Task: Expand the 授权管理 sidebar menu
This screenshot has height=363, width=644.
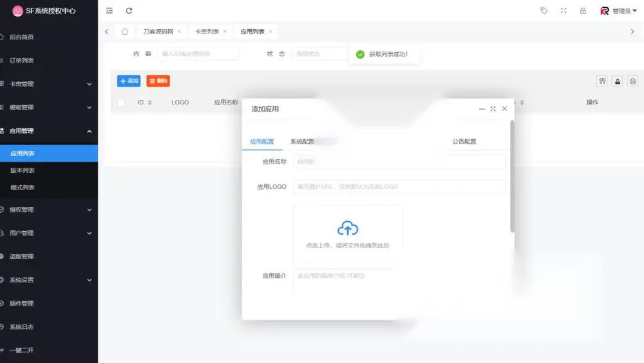Action: 49,210
